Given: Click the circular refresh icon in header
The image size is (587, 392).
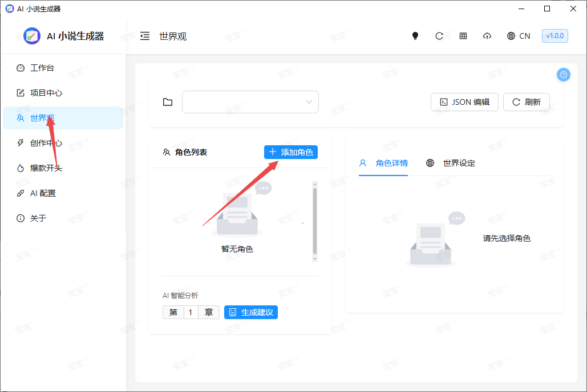Looking at the screenshot, I should click(439, 36).
